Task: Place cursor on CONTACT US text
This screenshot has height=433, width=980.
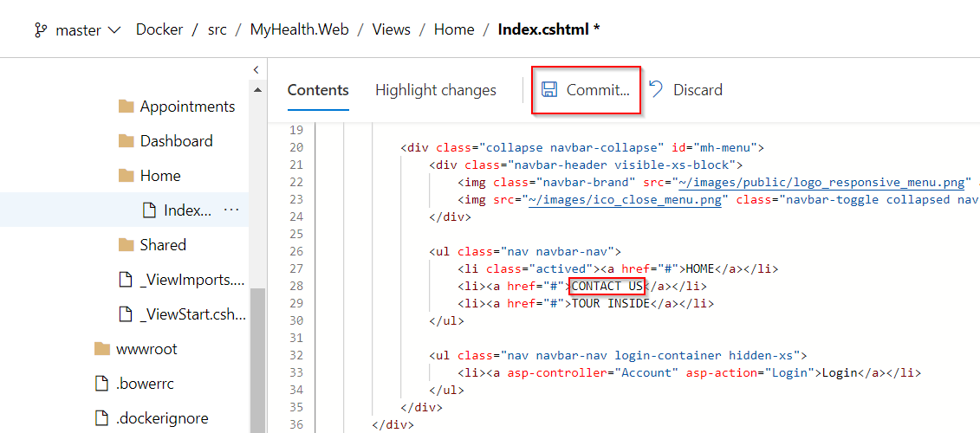Action: click(x=607, y=286)
